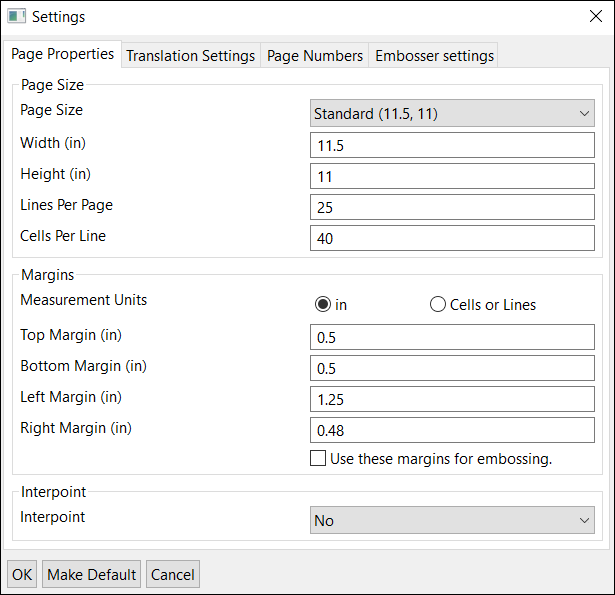
Task: Click the Height (in) input field
Action: click(x=452, y=176)
